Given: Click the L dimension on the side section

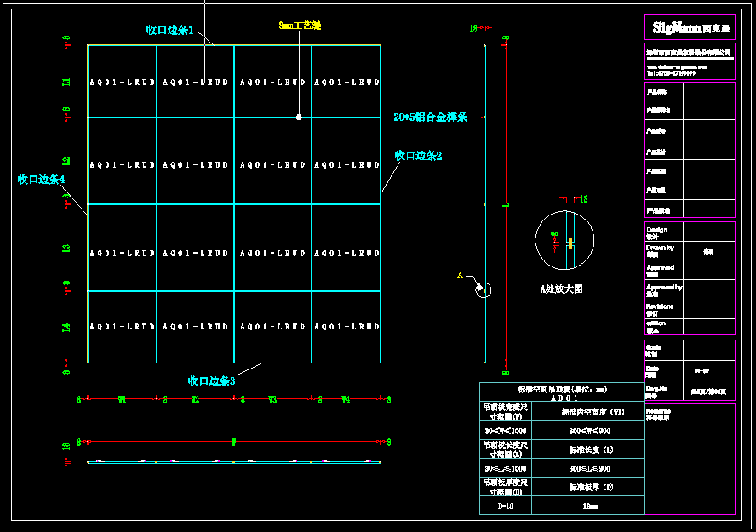Looking at the screenshot, I should pos(506,205).
